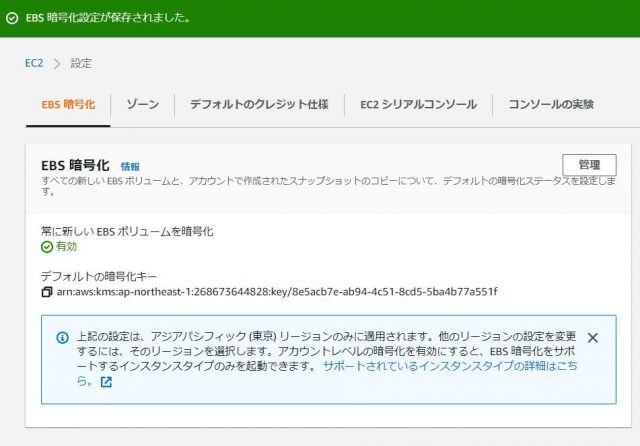Screen dimensions: 640x446
Task: Click the 常に新しい EBS ボリュームを暗号化 label
Action: [x=127, y=231]
